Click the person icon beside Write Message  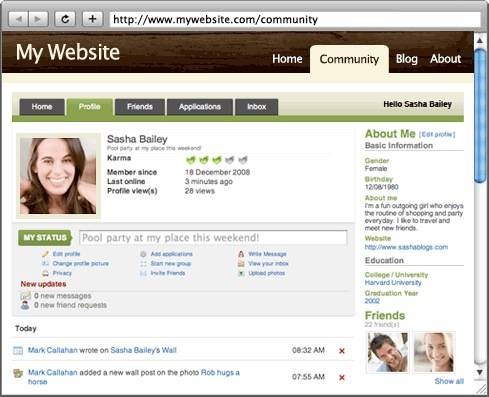click(x=241, y=254)
